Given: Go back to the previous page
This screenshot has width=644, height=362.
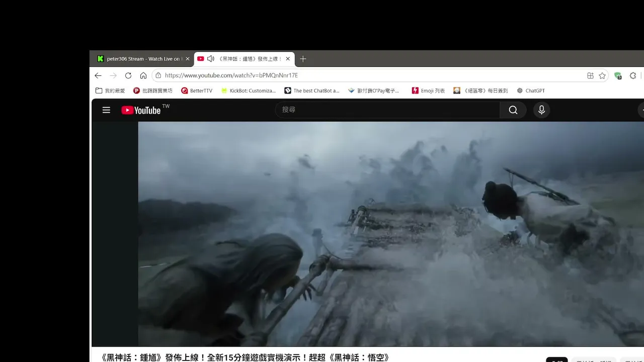Looking at the screenshot, I should [x=98, y=75].
